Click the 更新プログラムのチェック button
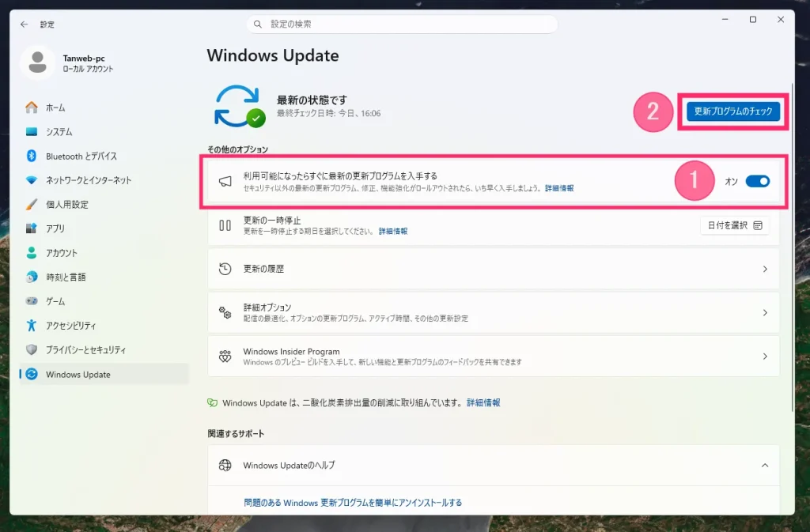The width and height of the screenshot is (810, 532). (x=733, y=111)
